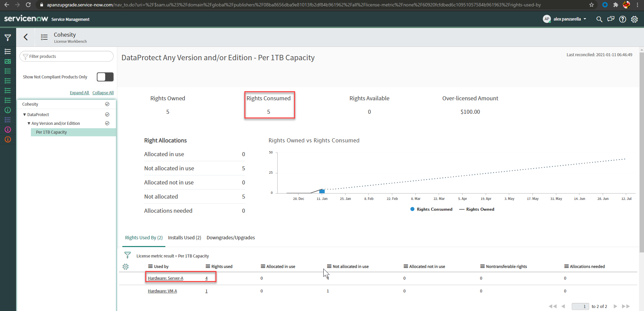Screen dimensions: 644x311
Task: Open the gear icon above the rights table
Action: point(126,266)
